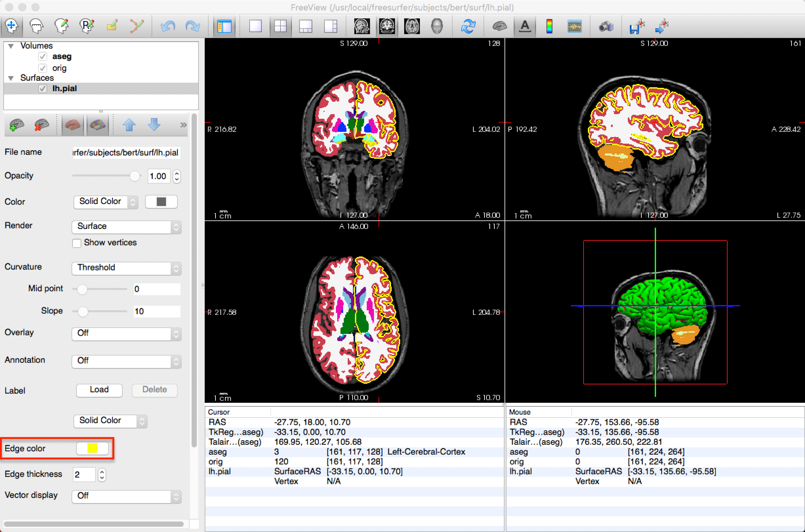Set main view to axial
This screenshot has width=805, height=532.
pos(412,26)
